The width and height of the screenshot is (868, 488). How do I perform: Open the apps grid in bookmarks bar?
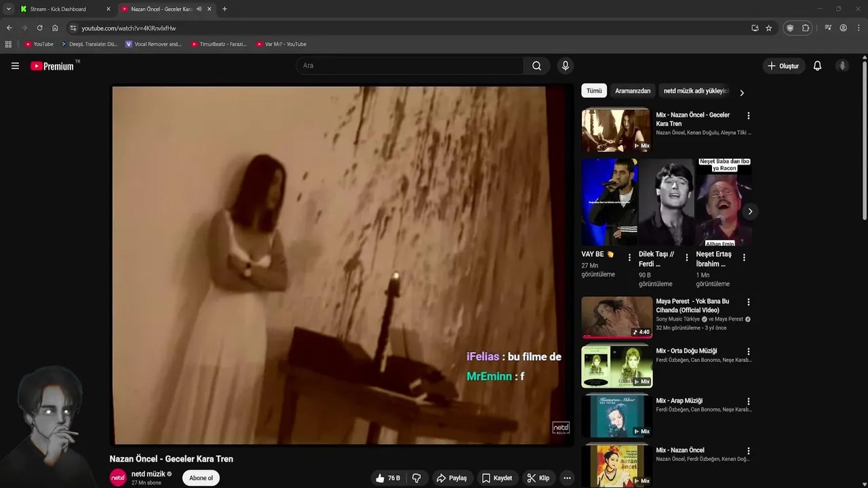click(8, 44)
